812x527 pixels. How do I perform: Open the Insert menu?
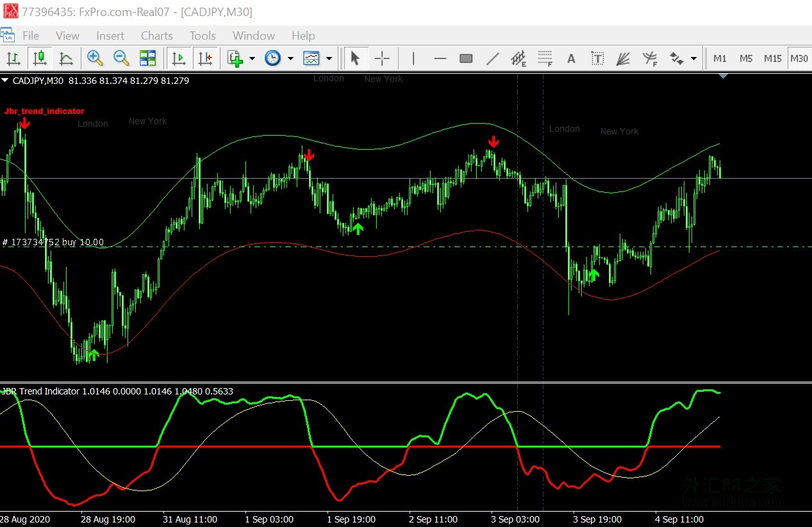tap(110, 36)
